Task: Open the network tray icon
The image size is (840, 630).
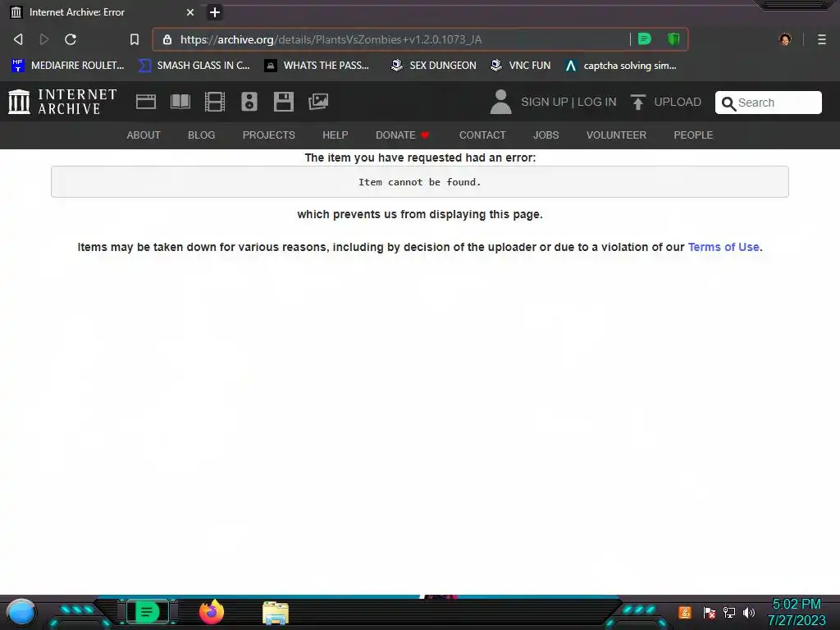Action: [x=729, y=612]
